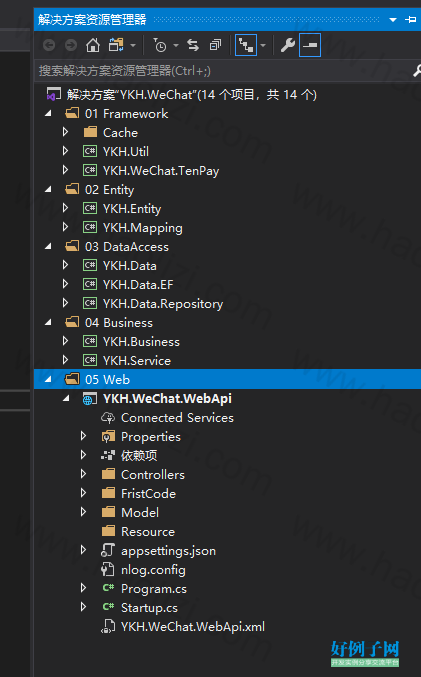Click the Cache folder icon

90,132
